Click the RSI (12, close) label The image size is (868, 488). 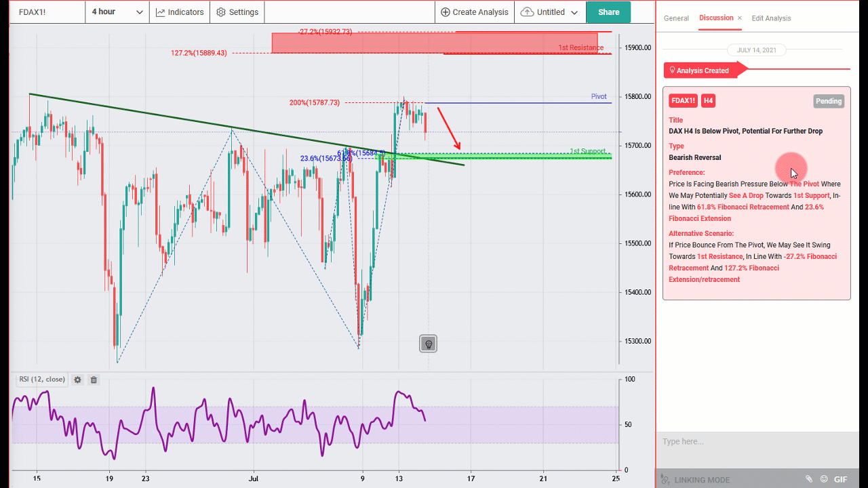click(42, 380)
